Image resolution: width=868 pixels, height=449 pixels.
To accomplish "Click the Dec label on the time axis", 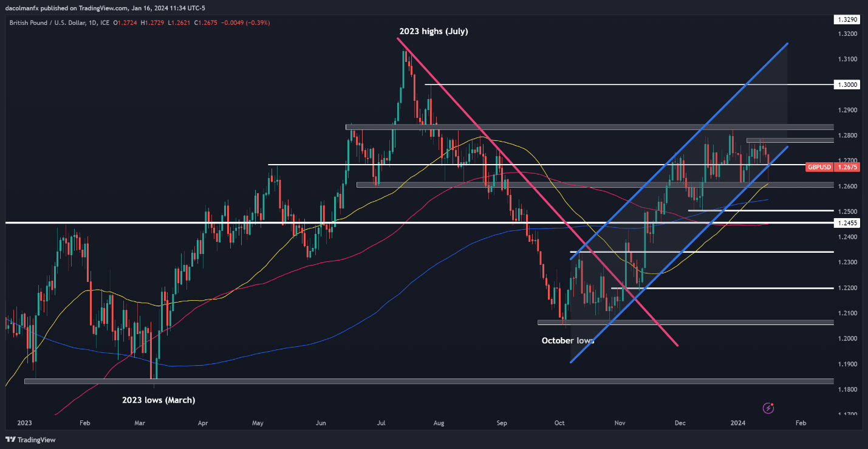I will point(680,422).
